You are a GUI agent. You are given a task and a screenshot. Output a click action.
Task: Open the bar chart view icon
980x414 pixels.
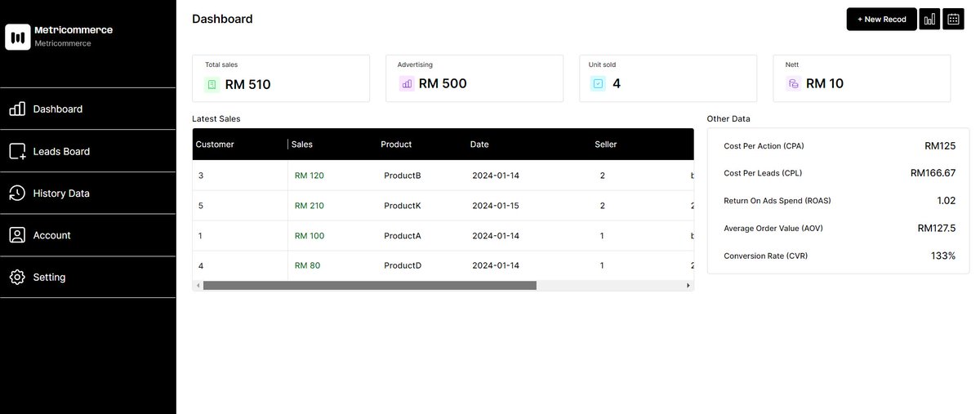[x=929, y=19]
